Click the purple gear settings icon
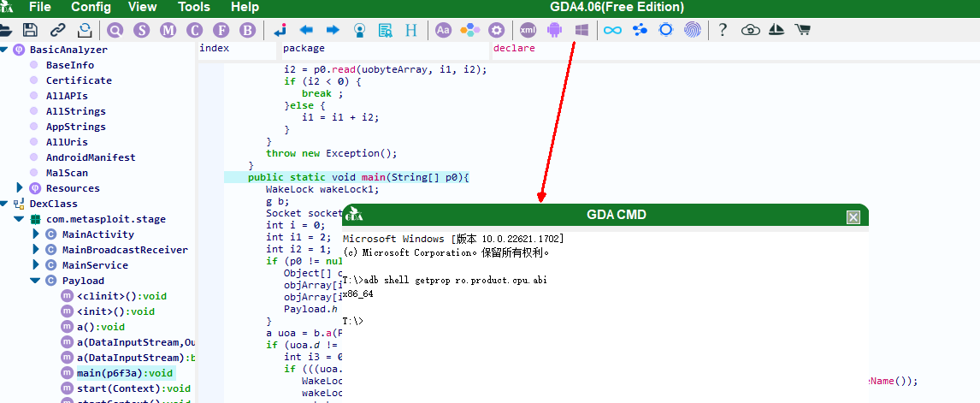The height and width of the screenshot is (403, 980). point(496,29)
